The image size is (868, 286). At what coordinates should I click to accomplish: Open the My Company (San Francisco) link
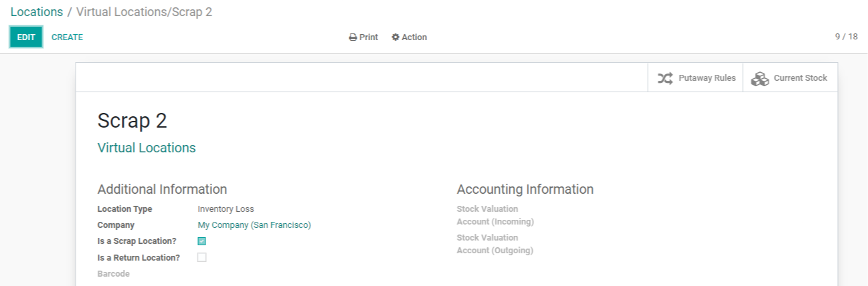click(254, 225)
